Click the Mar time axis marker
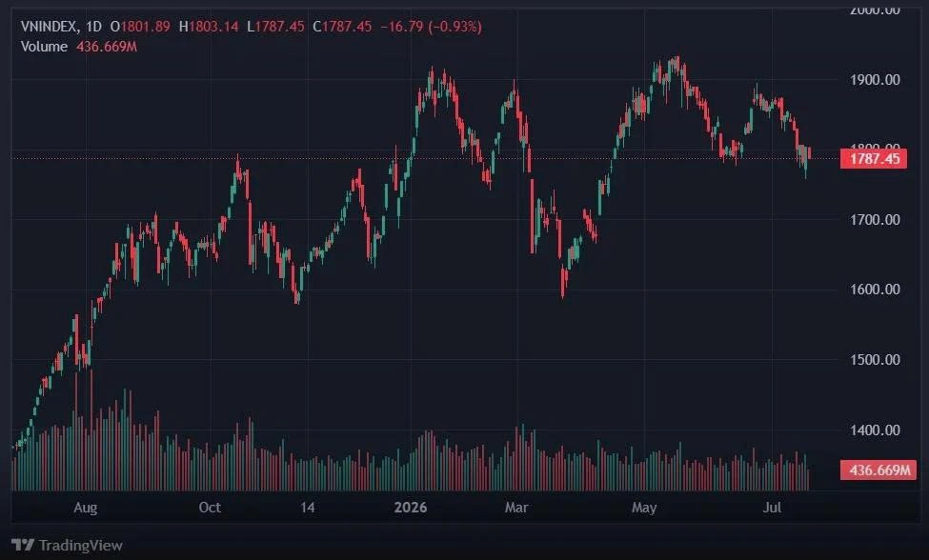The image size is (929, 560). (516, 508)
